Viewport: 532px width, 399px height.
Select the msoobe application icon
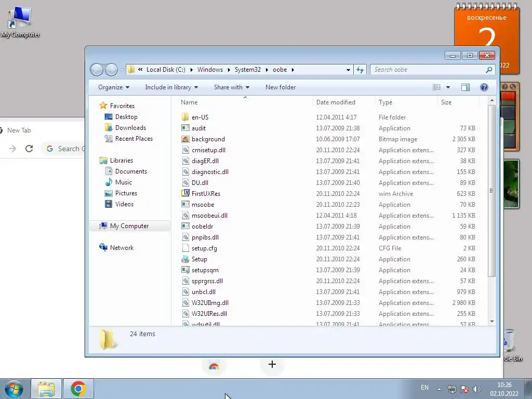click(185, 204)
